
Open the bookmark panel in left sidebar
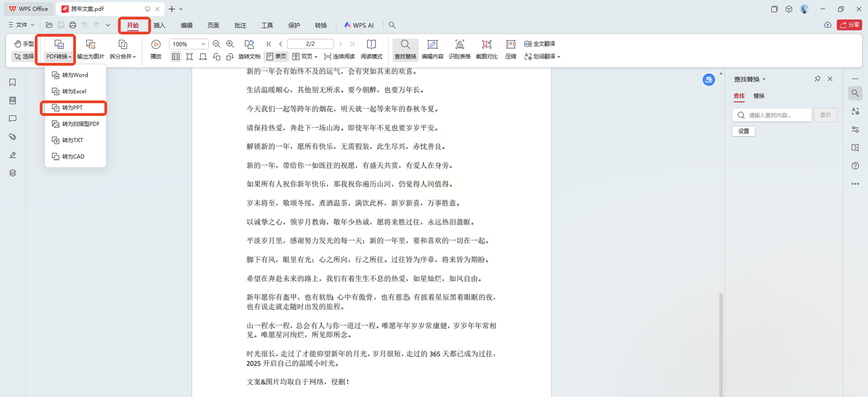pos(13,83)
